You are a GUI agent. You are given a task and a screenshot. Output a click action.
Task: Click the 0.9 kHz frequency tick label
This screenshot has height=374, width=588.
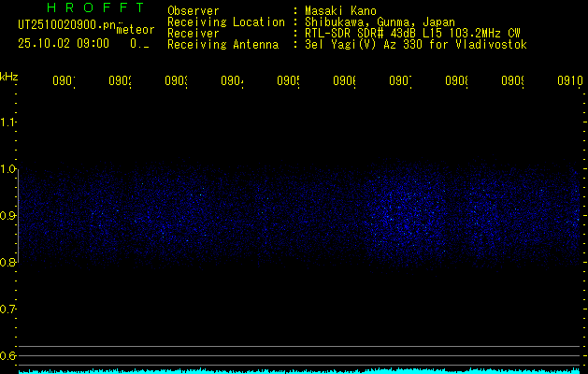[7, 215]
